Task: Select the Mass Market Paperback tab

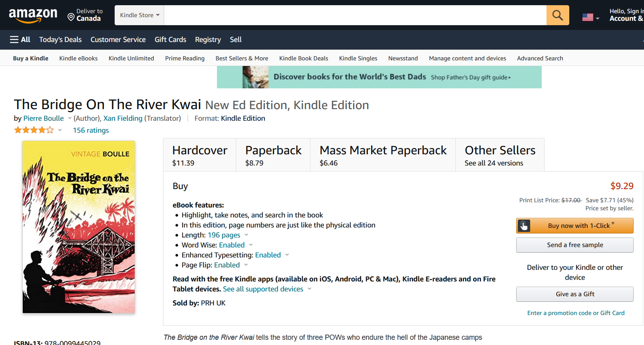Action: tap(383, 155)
